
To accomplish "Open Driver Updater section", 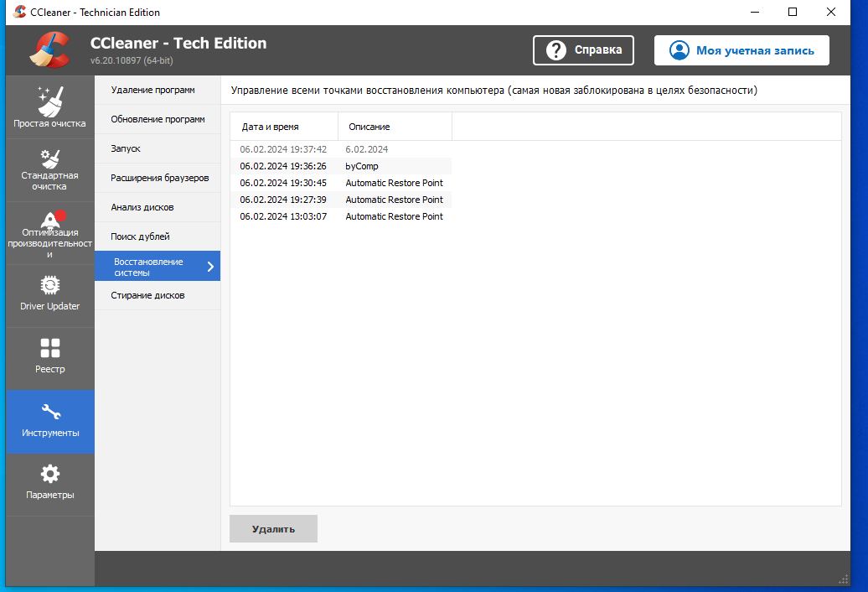I will (49, 296).
